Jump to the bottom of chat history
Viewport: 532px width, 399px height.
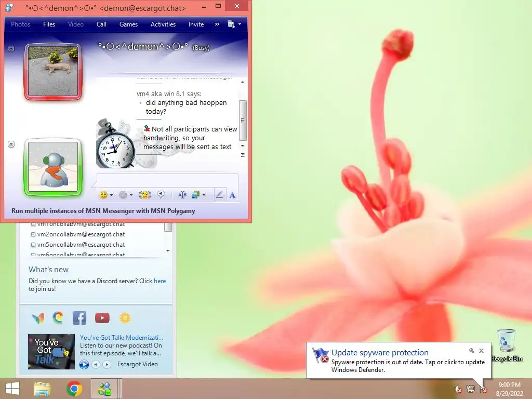243,155
